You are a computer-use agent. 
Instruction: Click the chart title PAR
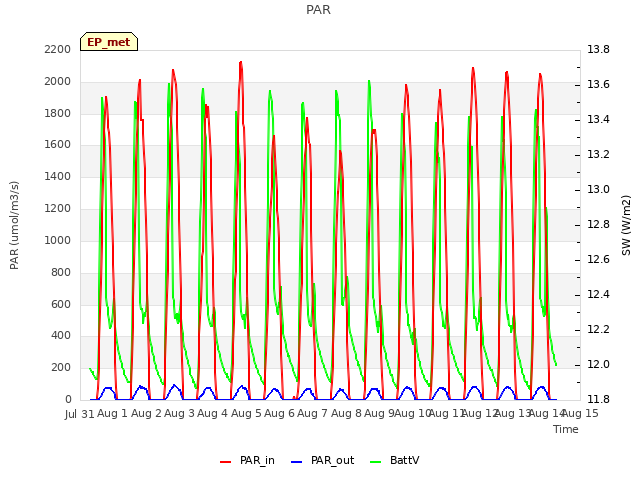(318, 9)
